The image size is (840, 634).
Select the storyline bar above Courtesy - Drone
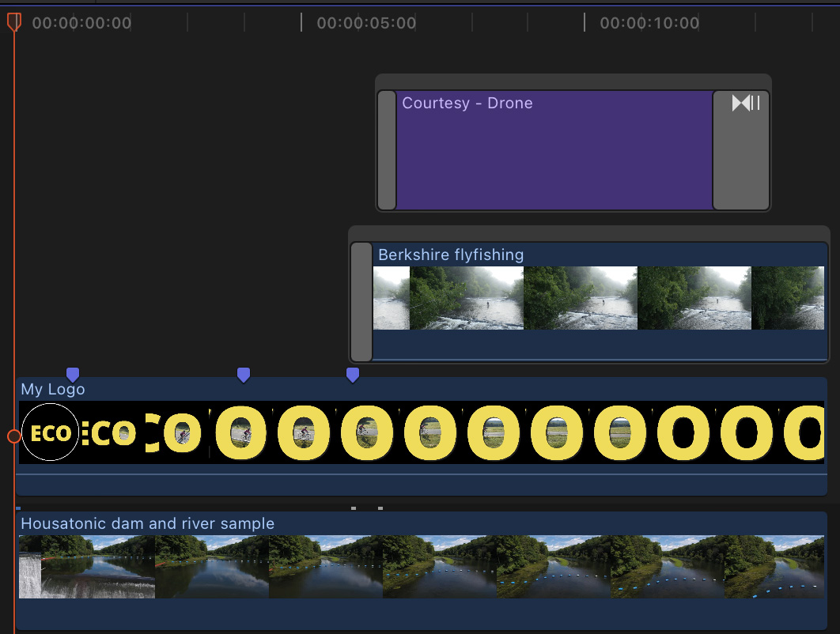coord(573,81)
